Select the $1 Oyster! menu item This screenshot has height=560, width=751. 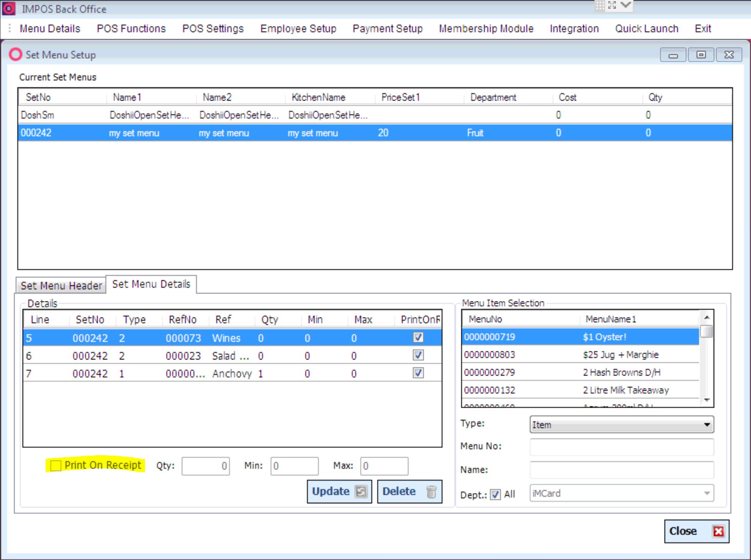pyautogui.click(x=581, y=337)
